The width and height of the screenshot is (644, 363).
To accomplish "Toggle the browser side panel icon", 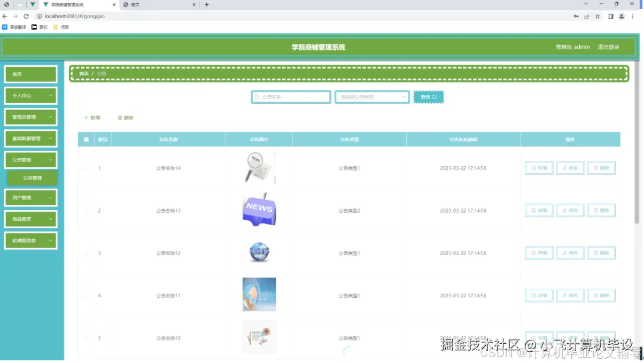I will pyautogui.click(x=610, y=17).
